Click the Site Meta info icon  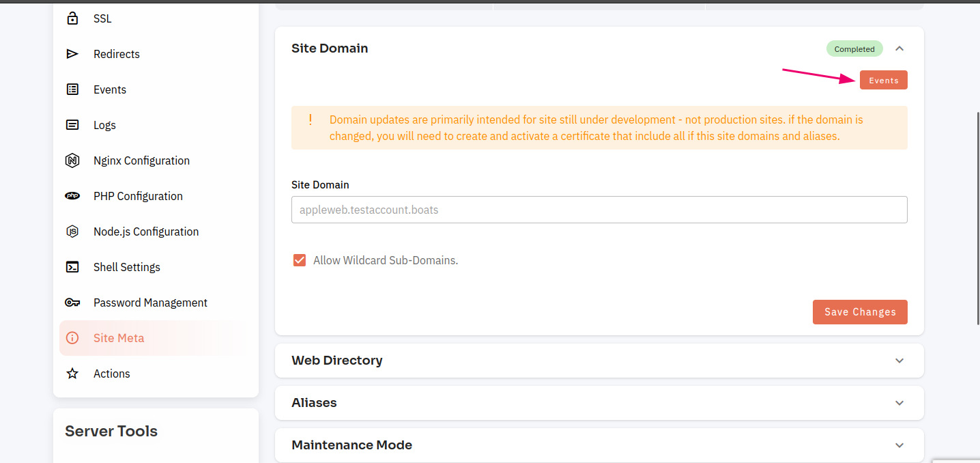[x=72, y=338]
